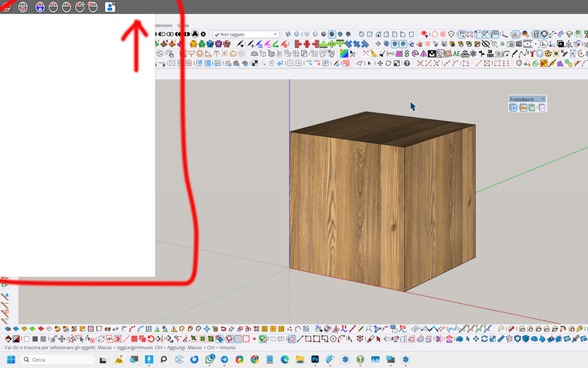Open the Windows Start menu
Screen dimensions: 588x368
(11, 359)
